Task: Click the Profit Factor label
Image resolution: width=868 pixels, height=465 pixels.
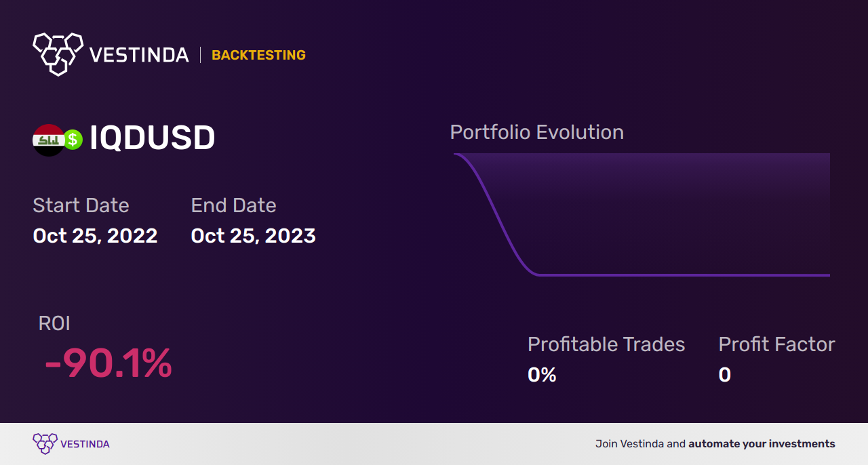Action: pos(776,344)
